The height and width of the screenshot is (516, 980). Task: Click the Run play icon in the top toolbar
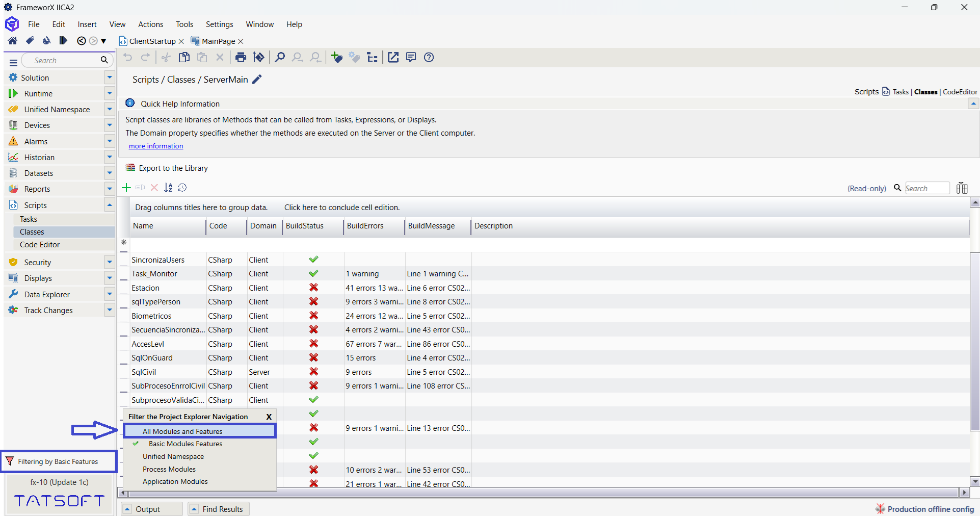pos(63,41)
